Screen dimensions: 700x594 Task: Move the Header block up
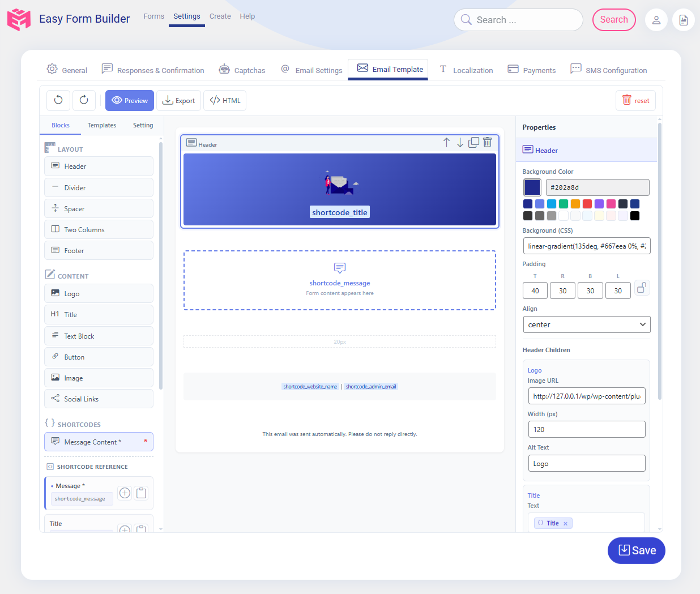coord(446,142)
